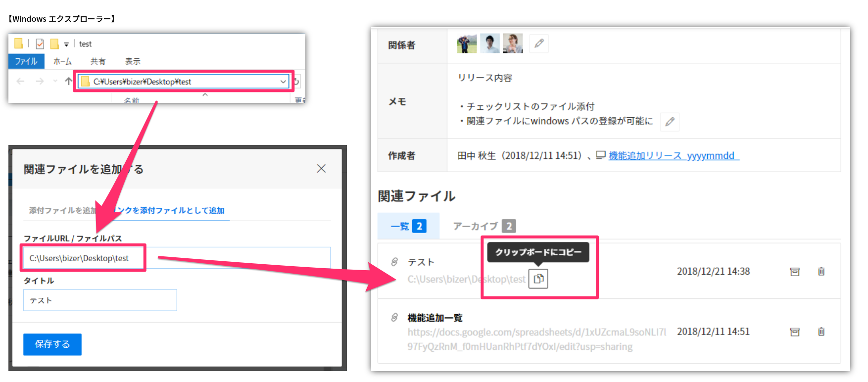Click the テスト file title in list
This screenshot has width=868, height=382.
(x=421, y=262)
